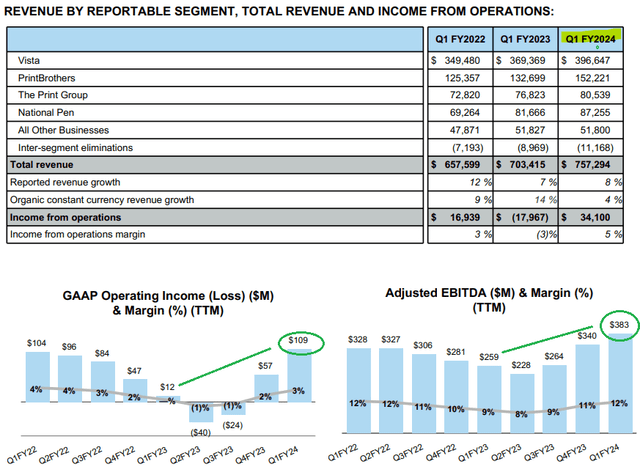Click All Other Businesses value 51,800
Viewport: 640px width, 467px height.
pos(595,130)
